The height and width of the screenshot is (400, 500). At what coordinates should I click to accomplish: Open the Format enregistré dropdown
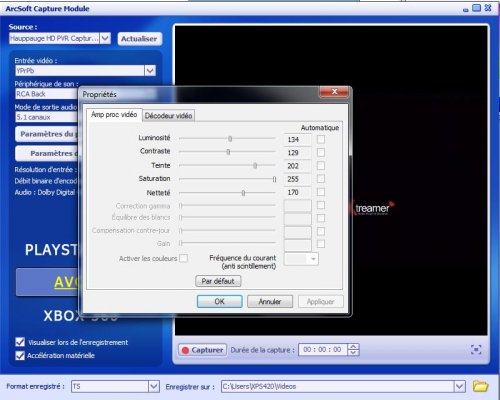(153, 387)
